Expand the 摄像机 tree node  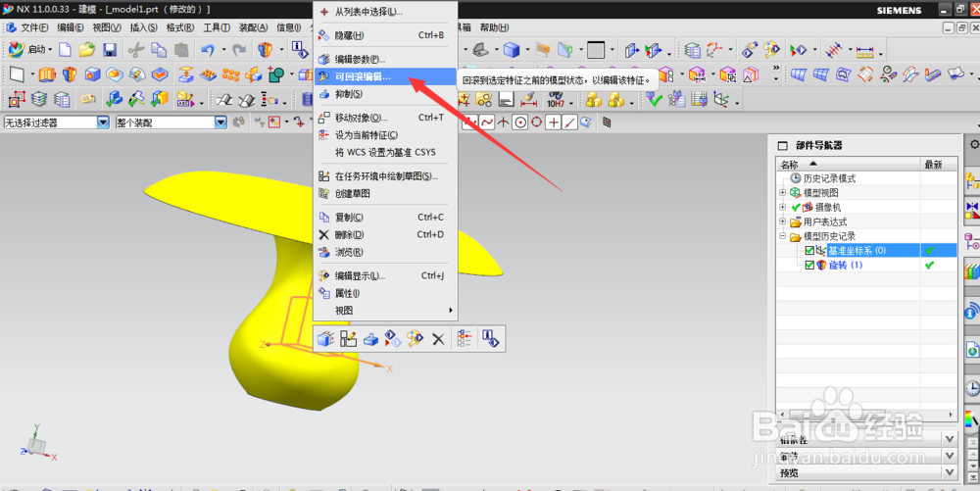(782, 208)
